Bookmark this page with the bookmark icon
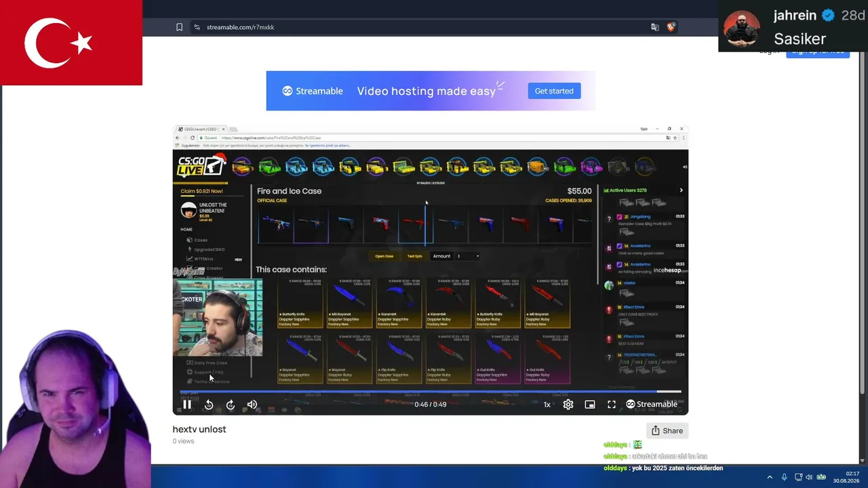The image size is (868, 488). [179, 27]
